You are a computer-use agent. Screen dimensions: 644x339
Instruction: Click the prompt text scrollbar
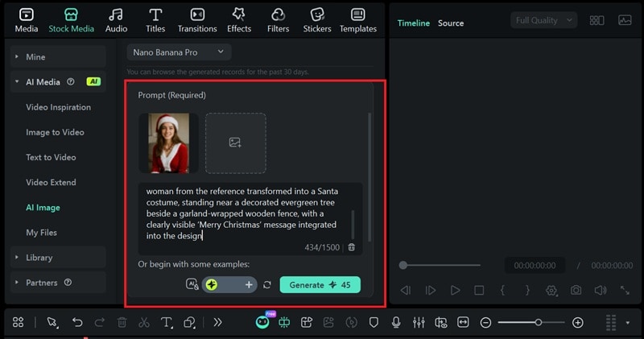[353, 224]
